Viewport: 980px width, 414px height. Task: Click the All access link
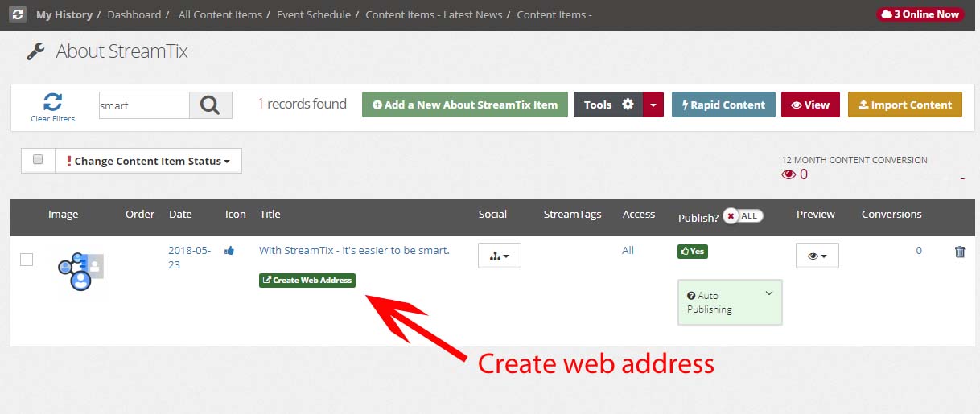[628, 250]
